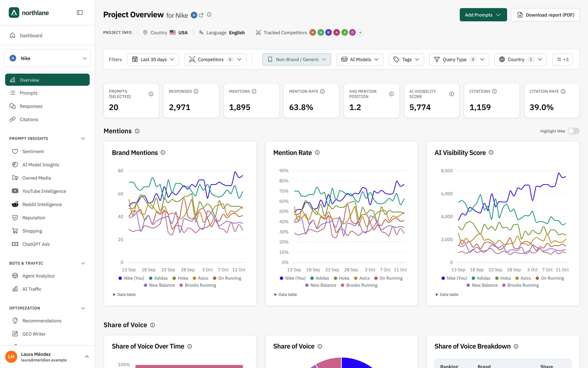Open the external link icon beside Nike

[201, 15]
